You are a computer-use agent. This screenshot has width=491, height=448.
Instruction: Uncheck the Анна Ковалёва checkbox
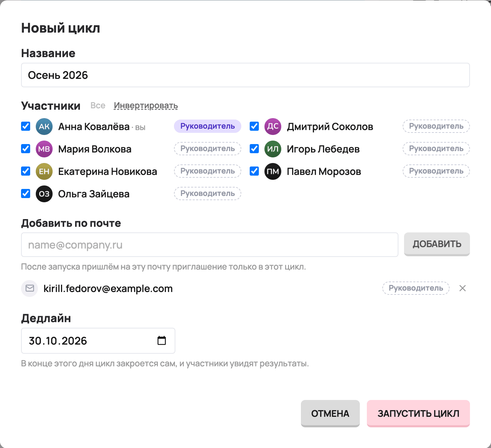[x=26, y=126]
